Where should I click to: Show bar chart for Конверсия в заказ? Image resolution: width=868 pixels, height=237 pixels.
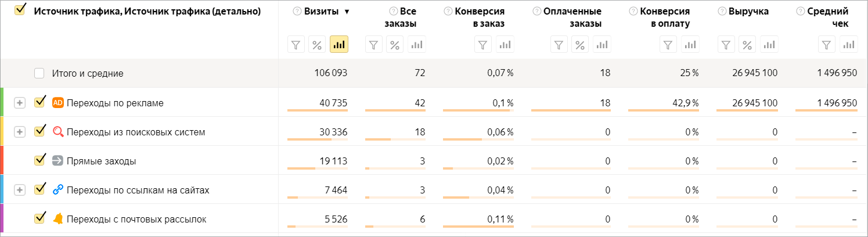[505, 44]
